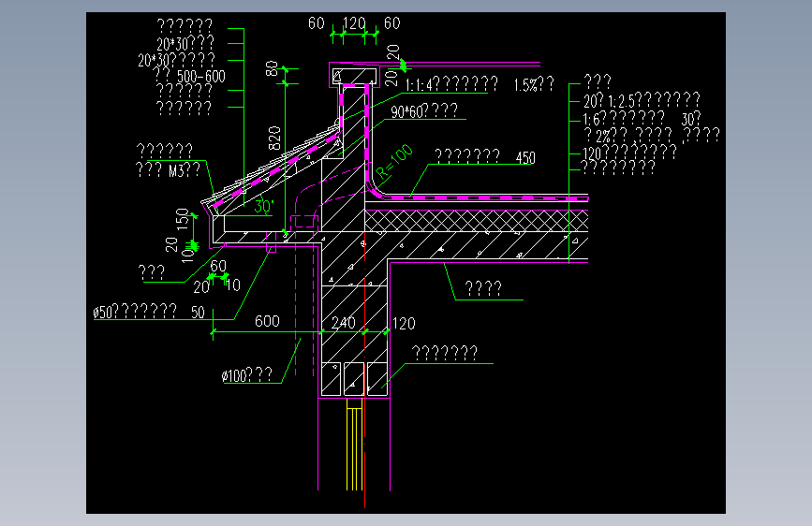Select the 120 dimension beside 240

pyautogui.click(x=404, y=324)
